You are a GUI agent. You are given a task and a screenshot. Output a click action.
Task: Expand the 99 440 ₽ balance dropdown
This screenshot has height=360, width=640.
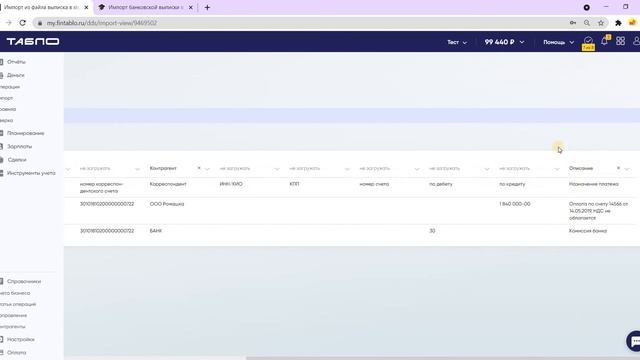coord(504,42)
